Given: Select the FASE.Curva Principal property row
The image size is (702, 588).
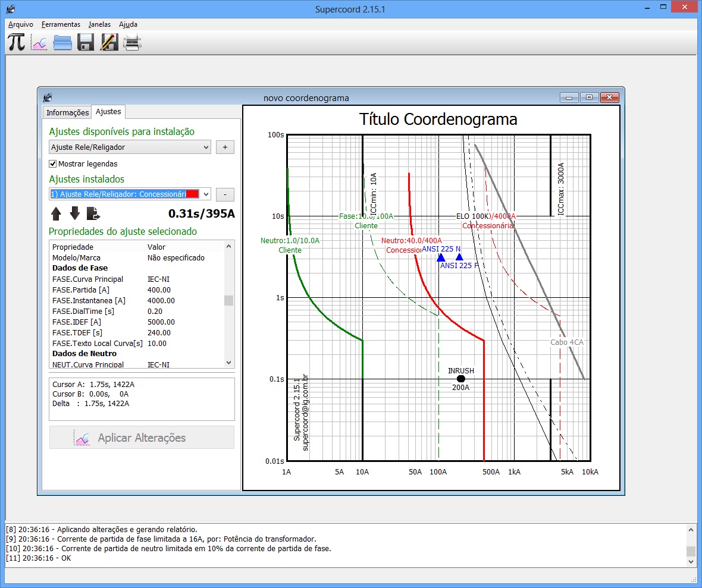Looking at the screenshot, I should 137,279.
